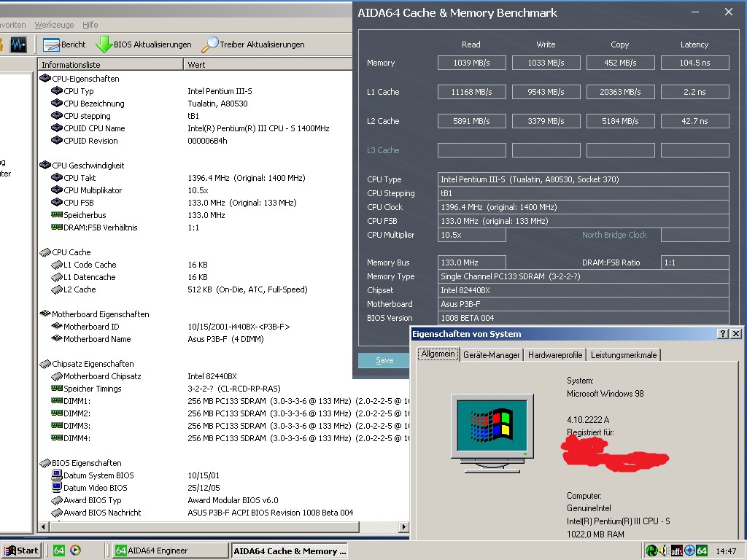Click the Save button in benchmark window

coord(384,360)
